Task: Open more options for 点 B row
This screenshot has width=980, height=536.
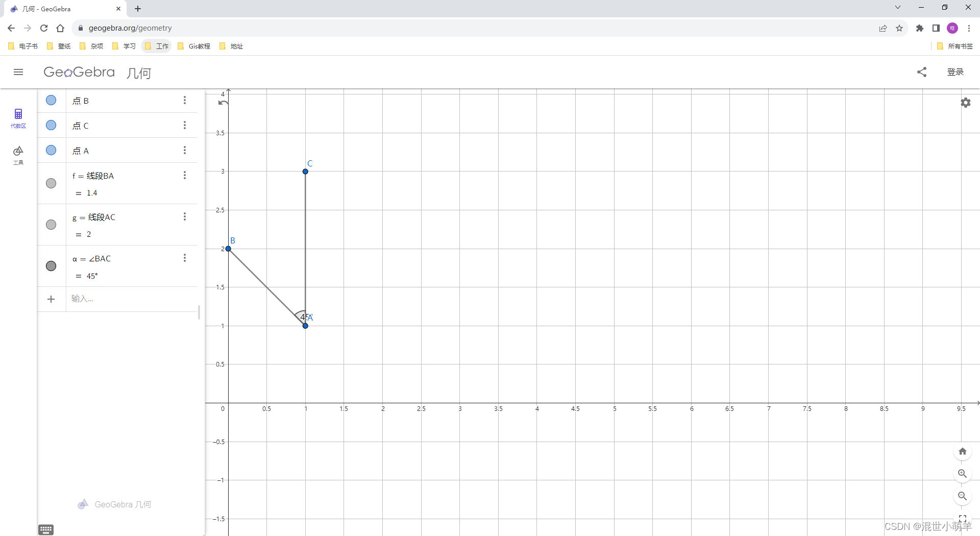Action: pyautogui.click(x=185, y=100)
